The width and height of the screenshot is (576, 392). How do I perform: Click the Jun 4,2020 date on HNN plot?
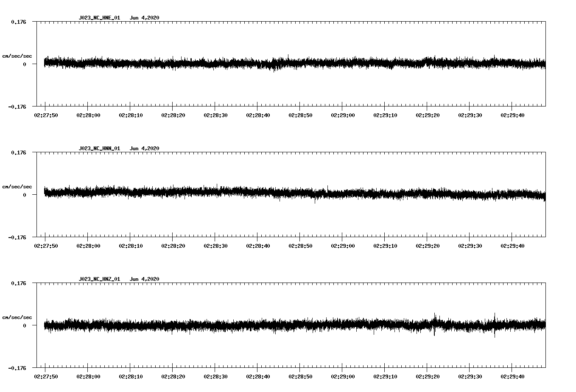[145, 148]
